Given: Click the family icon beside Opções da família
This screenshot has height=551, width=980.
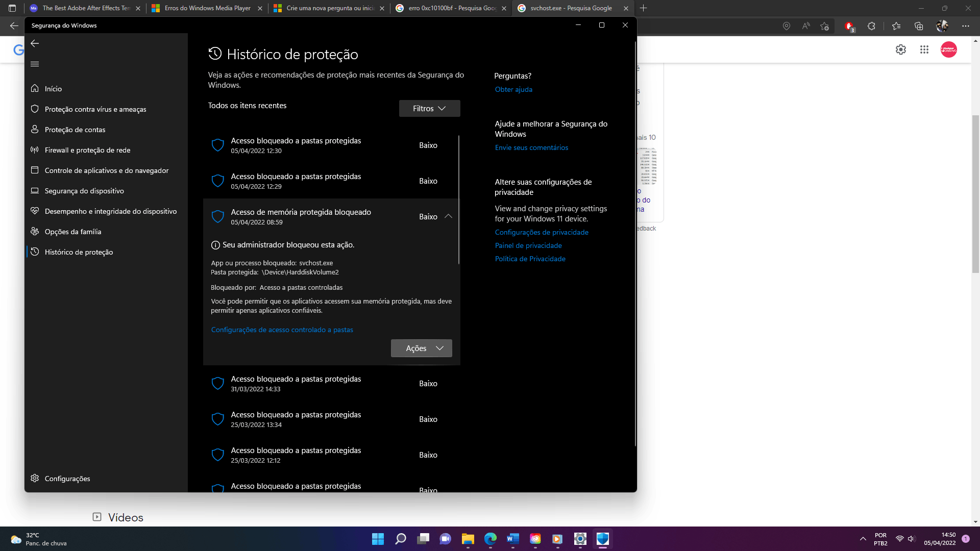Looking at the screenshot, I should click(35, 231).
